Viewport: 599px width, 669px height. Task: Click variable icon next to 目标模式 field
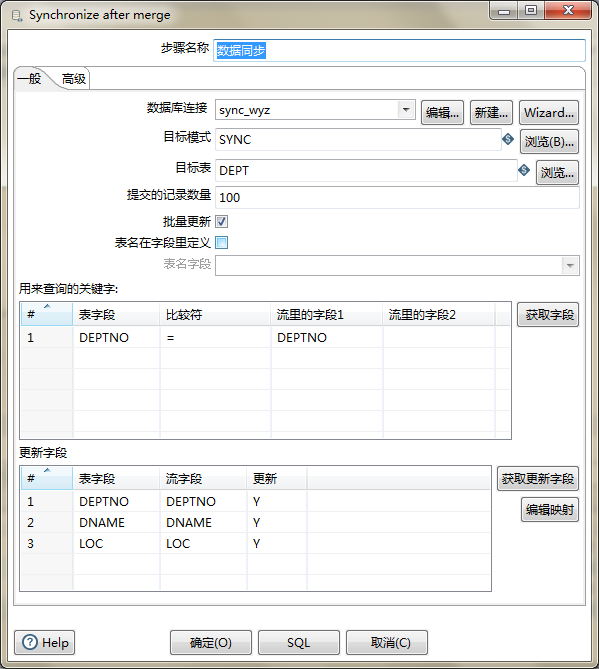click(x=508, y=139)
